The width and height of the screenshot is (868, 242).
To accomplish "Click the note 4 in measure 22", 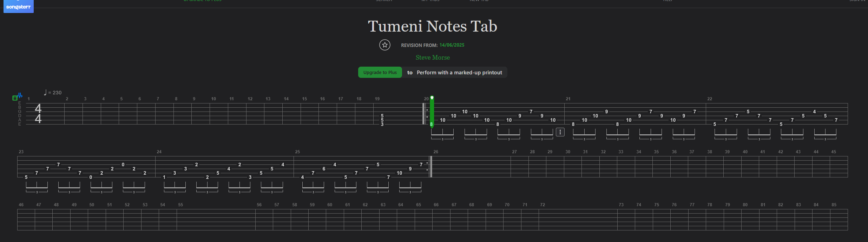I will tap(814, 112).
